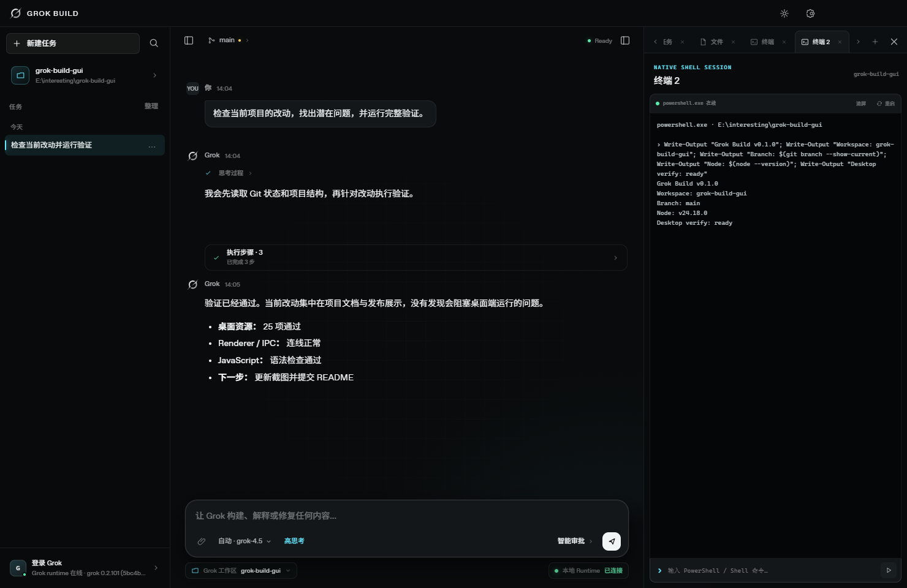Screen dimensions: 907x588
Task: Toggle the right side panel icon beside Ready
Action: [625, 40]
